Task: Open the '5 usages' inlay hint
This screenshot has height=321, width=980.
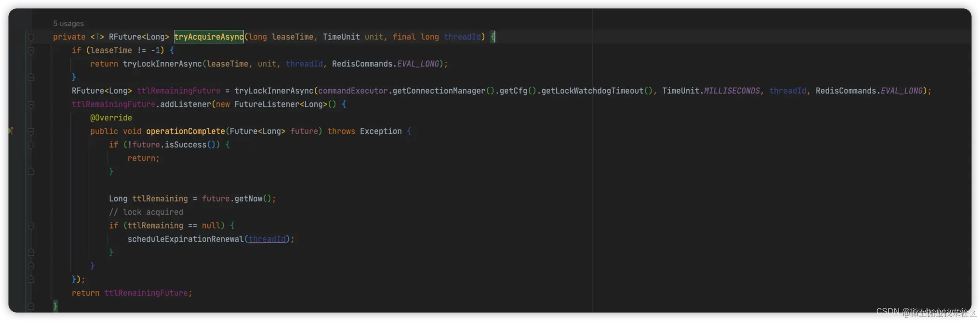Action: click(x=68, y=23)
